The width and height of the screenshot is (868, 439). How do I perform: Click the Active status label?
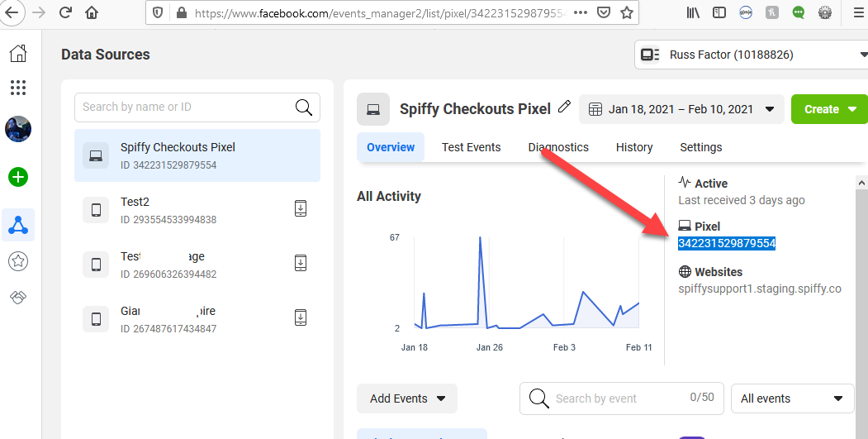[x=711, y=184]
